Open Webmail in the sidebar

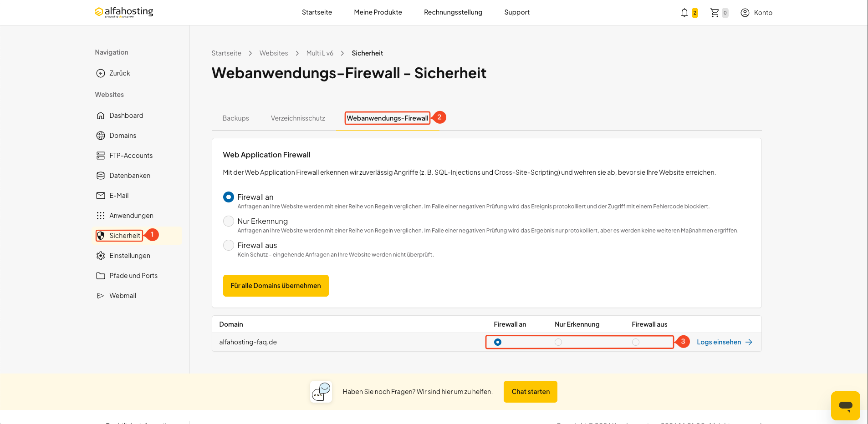(123, 296)
